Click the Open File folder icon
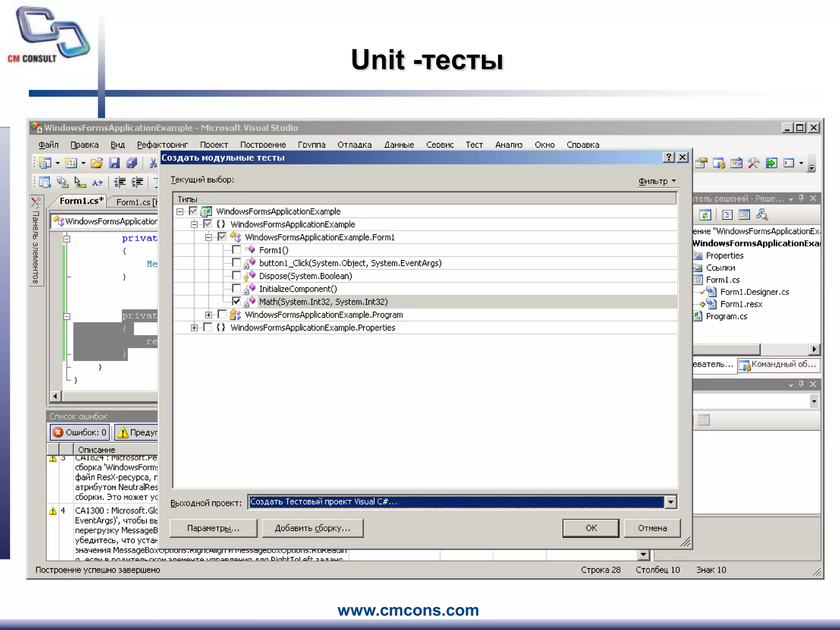The image size is (840, 630). 97,163
